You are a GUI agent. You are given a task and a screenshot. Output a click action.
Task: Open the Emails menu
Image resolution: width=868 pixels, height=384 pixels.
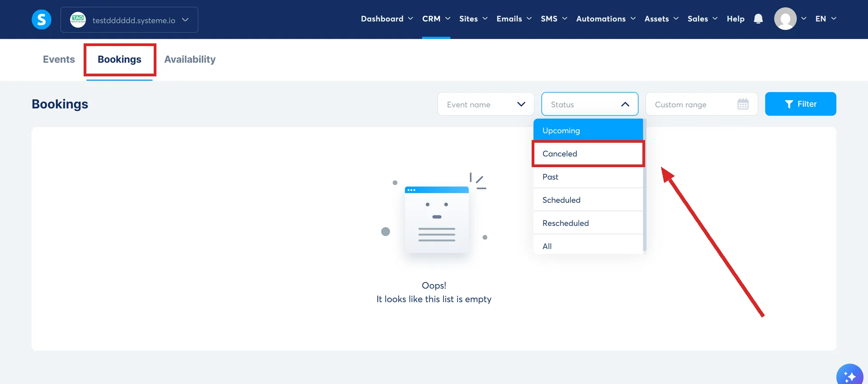click(x=514, y=19)
